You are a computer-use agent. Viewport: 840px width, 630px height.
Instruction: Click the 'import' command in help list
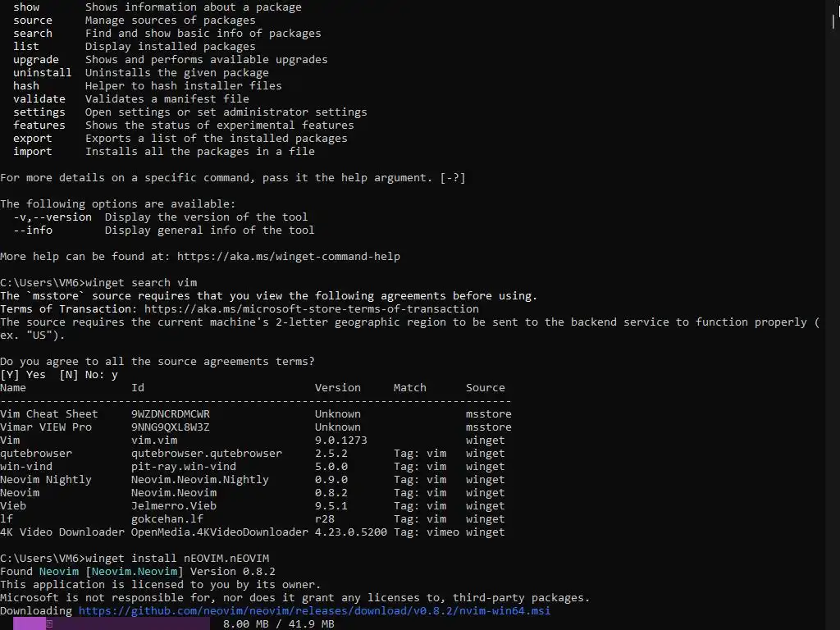(33, 152)
